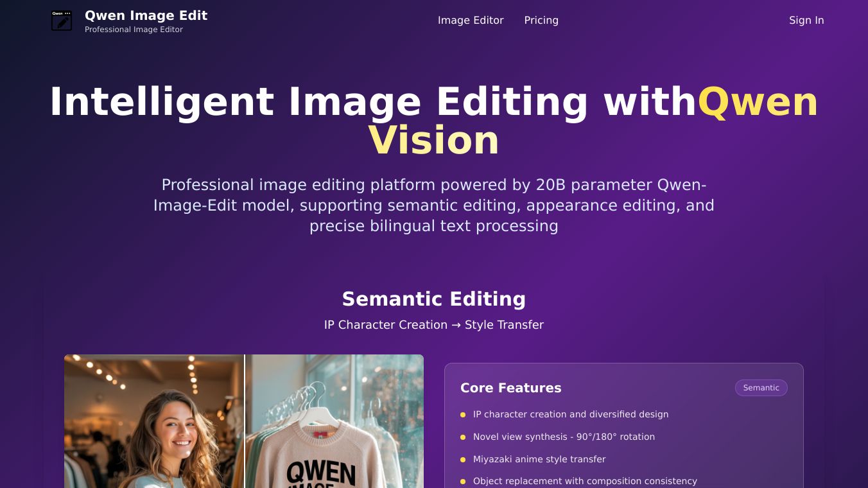The width and height of the screenshot is (868, 488).
Task: Click the Qwen pencil logo icon
Action: tap(62, 21)
